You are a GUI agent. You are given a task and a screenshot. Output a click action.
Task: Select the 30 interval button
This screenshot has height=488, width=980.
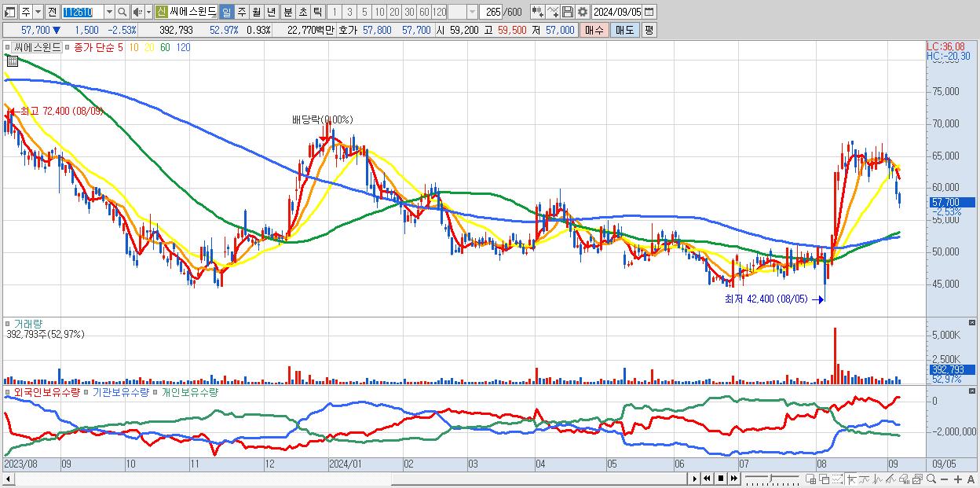[409, 12]
